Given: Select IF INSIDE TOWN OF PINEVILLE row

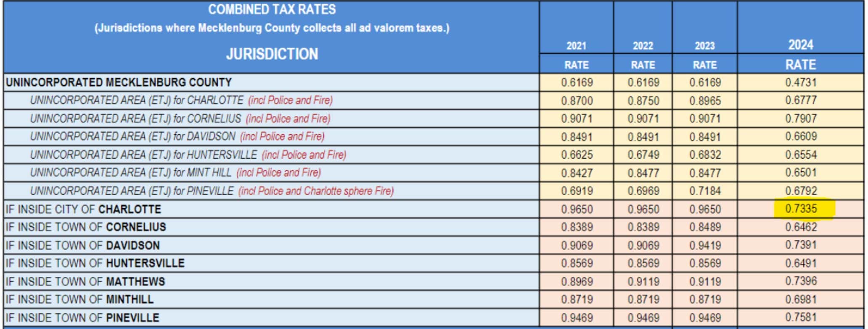Looking at the screenshot, I should click(82, 318).
